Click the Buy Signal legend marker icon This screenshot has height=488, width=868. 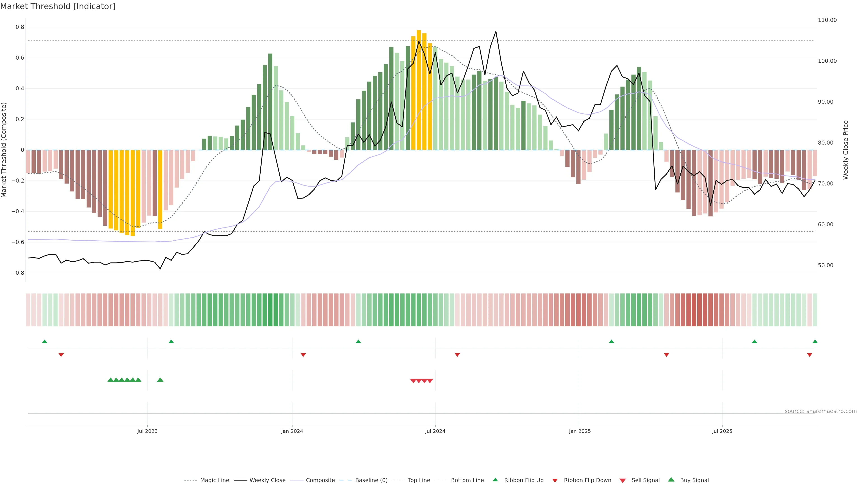coord(671,480)
